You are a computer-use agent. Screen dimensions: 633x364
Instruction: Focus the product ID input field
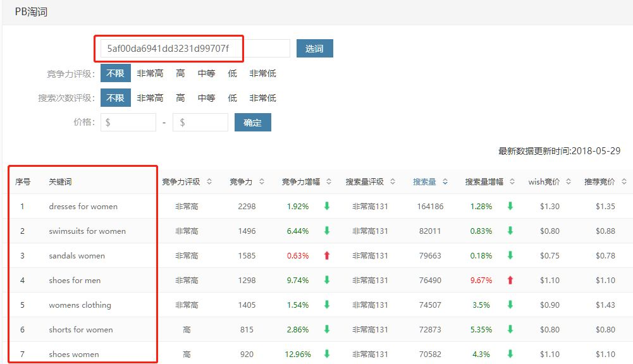click(195, 49)
